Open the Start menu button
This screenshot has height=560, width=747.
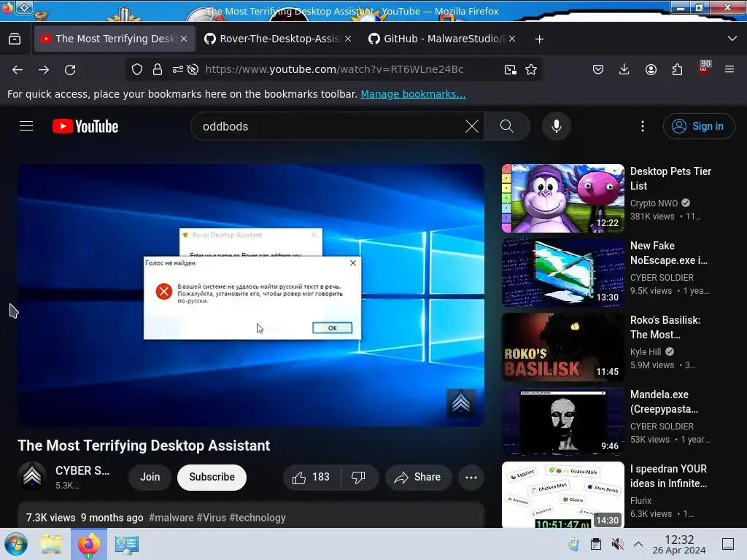(16, 544)
